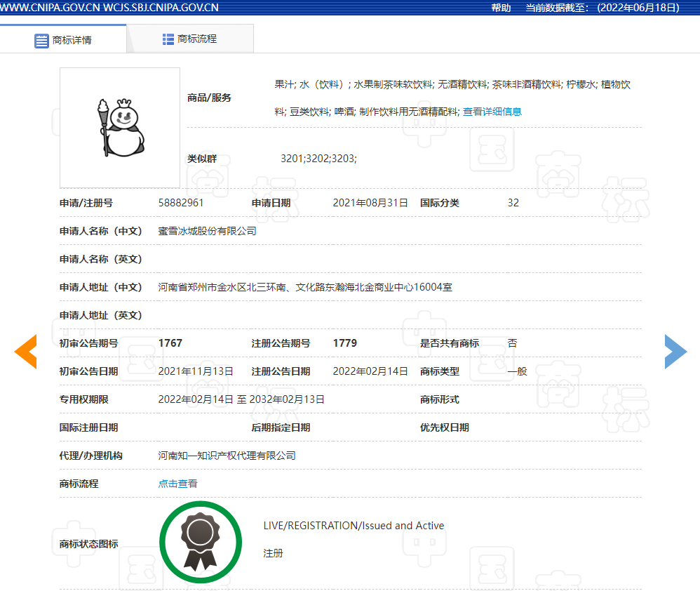Click the 是否共有商标 field label

click(x=450, y=343)
